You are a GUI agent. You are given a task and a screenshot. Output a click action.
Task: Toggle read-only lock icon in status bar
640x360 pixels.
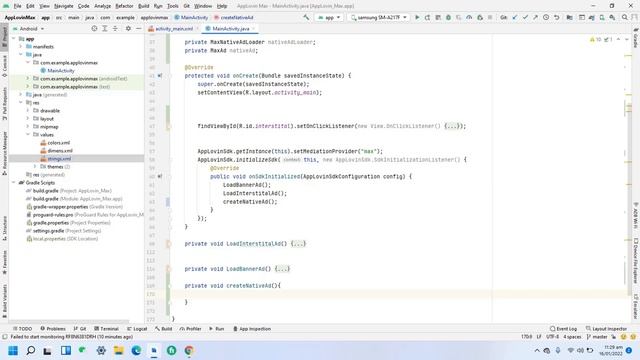click(x=613, y=337)
